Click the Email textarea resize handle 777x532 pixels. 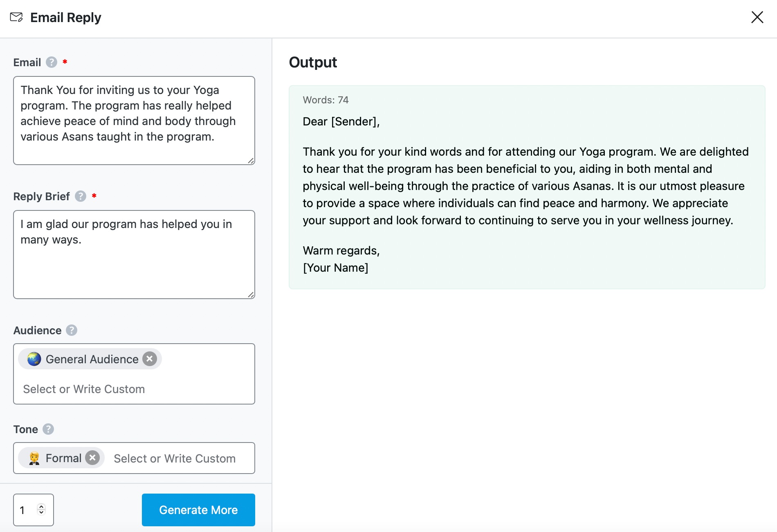[x=251, y=161]
